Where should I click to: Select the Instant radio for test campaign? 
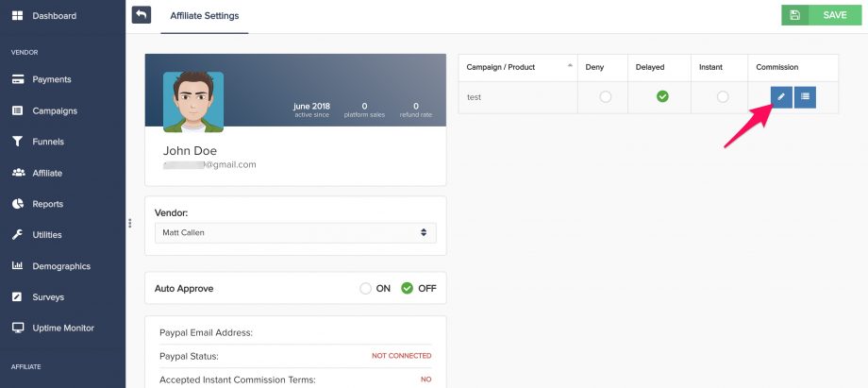pos(723,97)
